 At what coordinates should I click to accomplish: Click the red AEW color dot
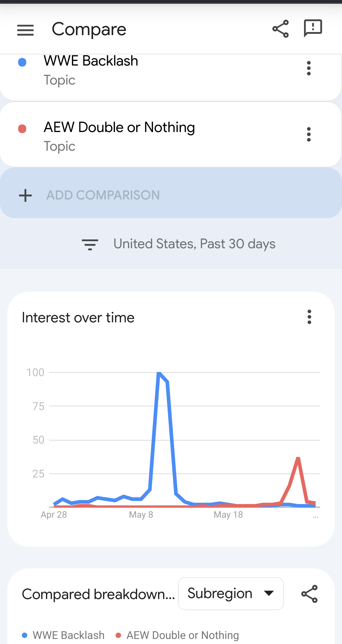pos(22,129)
